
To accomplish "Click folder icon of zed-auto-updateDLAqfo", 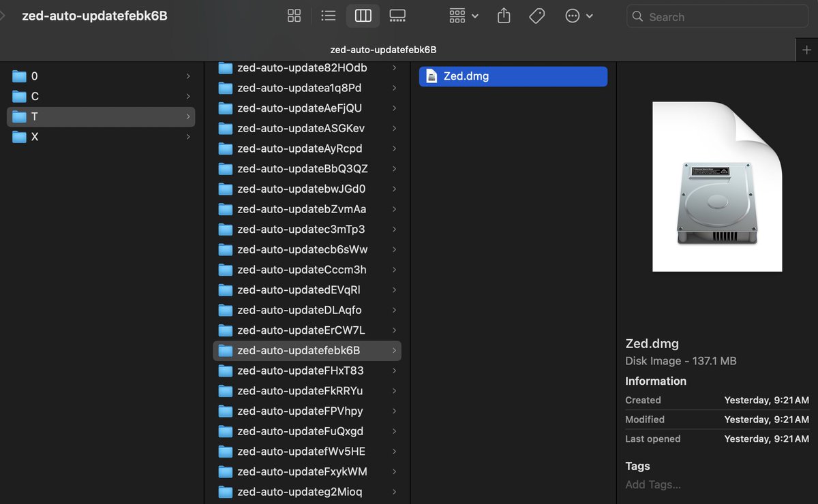I will 226,310.
